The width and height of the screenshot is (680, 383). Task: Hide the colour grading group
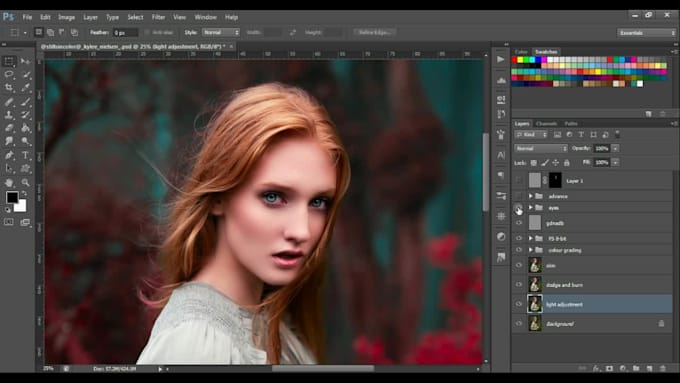519,250
